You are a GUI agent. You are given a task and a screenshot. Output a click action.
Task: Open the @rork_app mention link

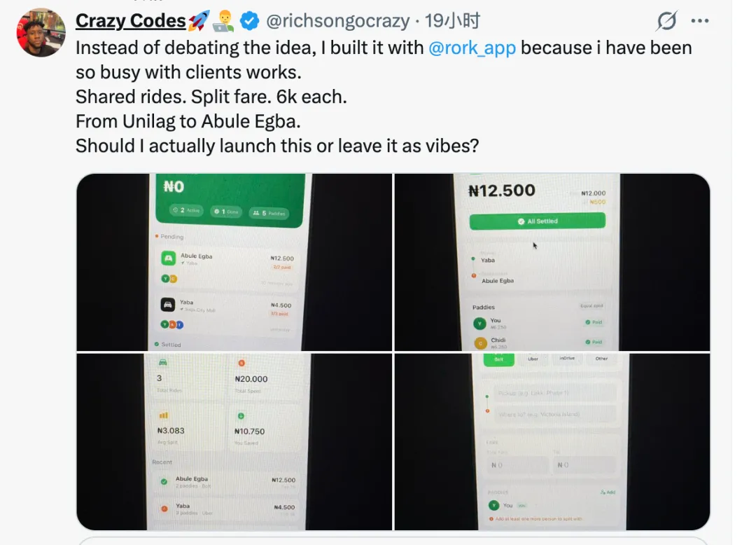472,48
